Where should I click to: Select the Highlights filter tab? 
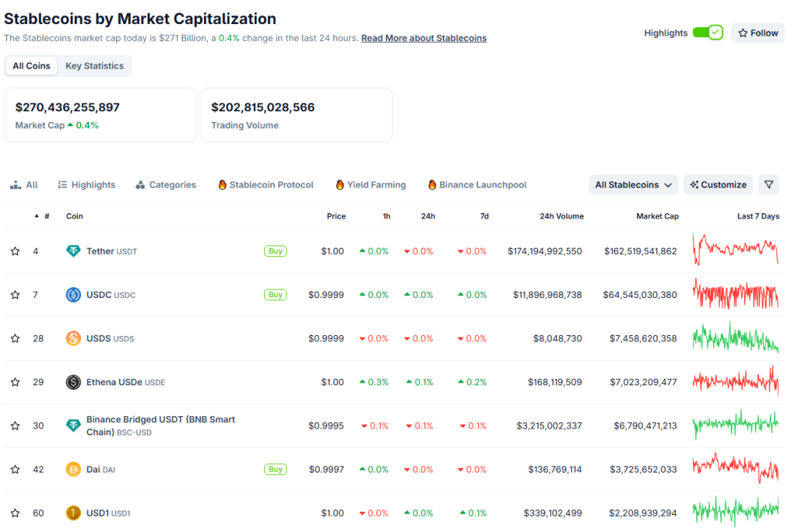click(87, 185)
